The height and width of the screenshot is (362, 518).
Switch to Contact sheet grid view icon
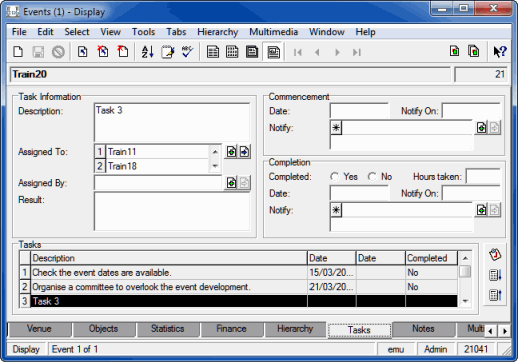click(232, 52)
